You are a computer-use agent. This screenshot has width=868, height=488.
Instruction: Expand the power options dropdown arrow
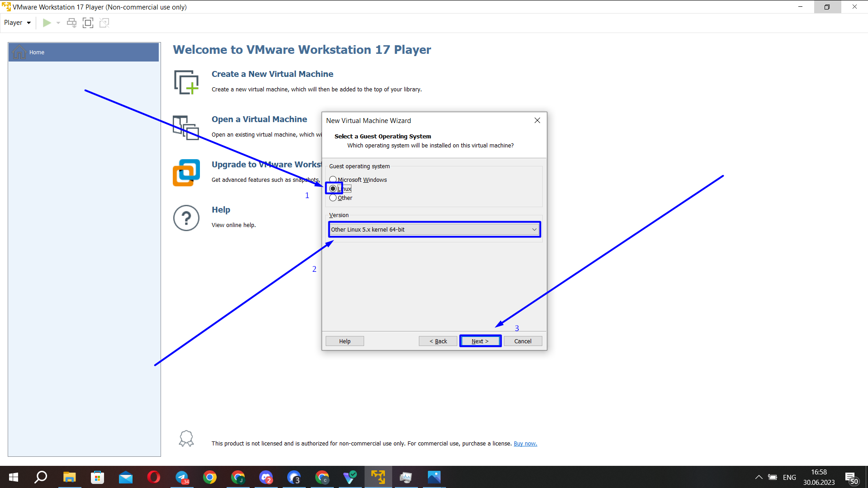(58, 23)
